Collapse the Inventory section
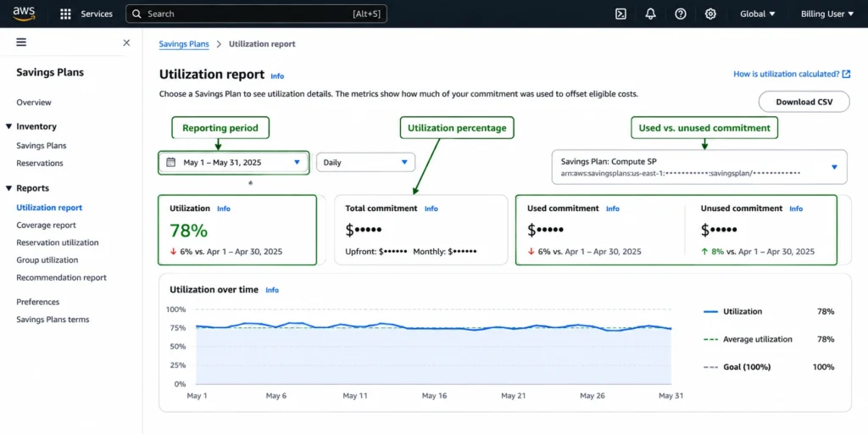Screen dimensions: 868x434 pyautogui.click(x=8, y=126)
